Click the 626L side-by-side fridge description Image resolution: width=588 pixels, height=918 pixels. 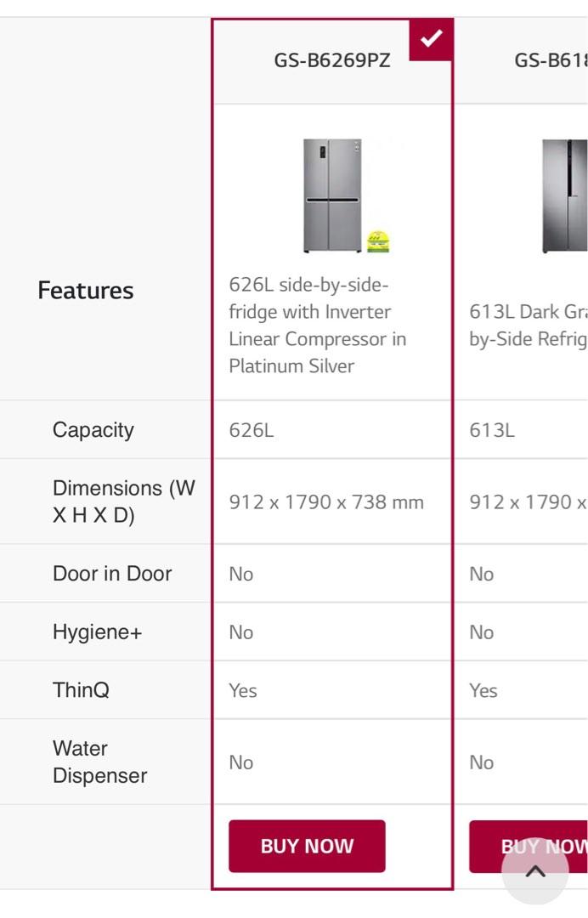pos(317,325)
